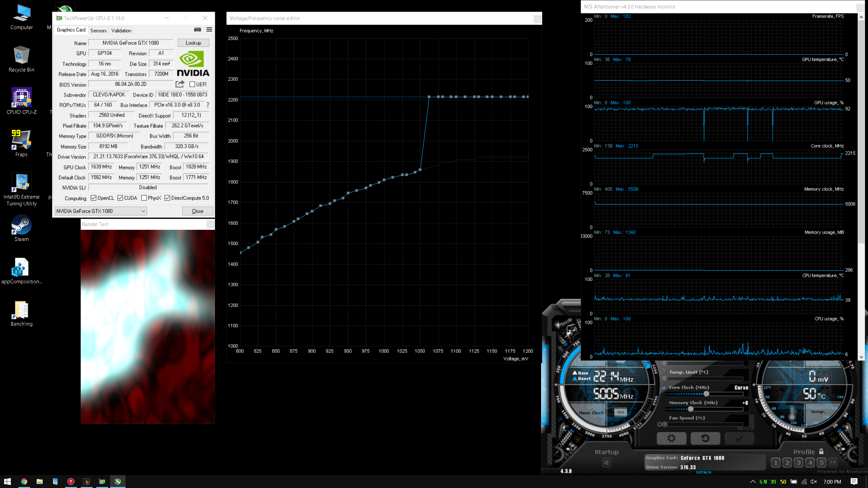
Task: Click hardware monitor scroll down arrow
Action: click(x=861, y=357)
